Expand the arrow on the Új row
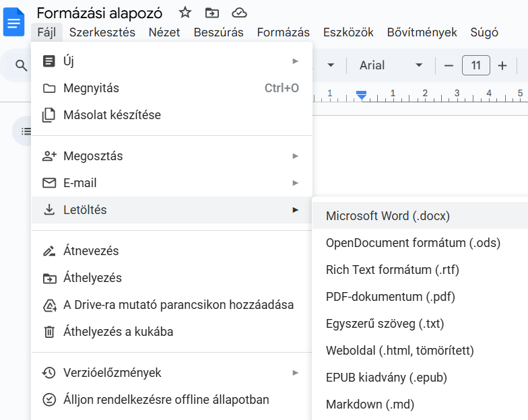 (x=295, y=61)
